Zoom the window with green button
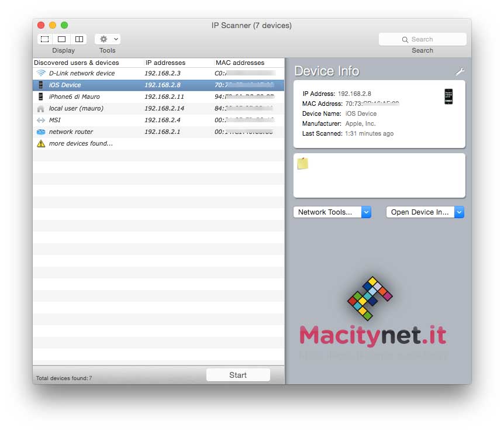The width and height of the screenshot is (504, 431). tap(64, 25)
